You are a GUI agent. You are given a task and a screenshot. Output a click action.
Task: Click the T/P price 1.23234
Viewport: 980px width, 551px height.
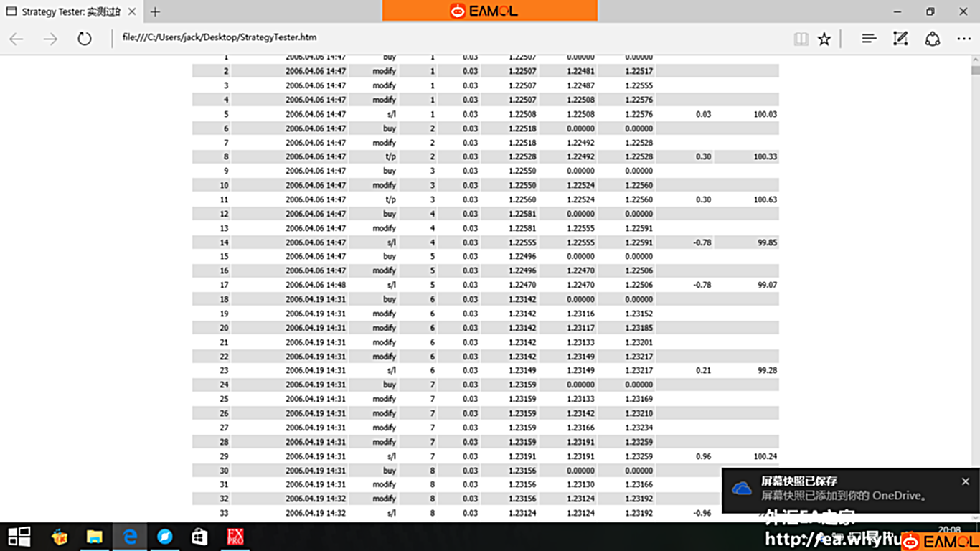click(x=639, y=428)
